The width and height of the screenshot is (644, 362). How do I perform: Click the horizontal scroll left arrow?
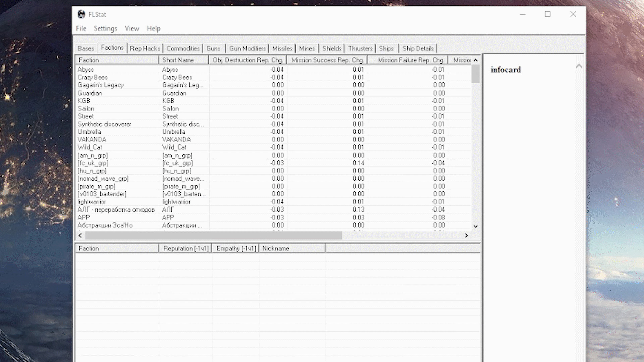(x=80, y=235)
